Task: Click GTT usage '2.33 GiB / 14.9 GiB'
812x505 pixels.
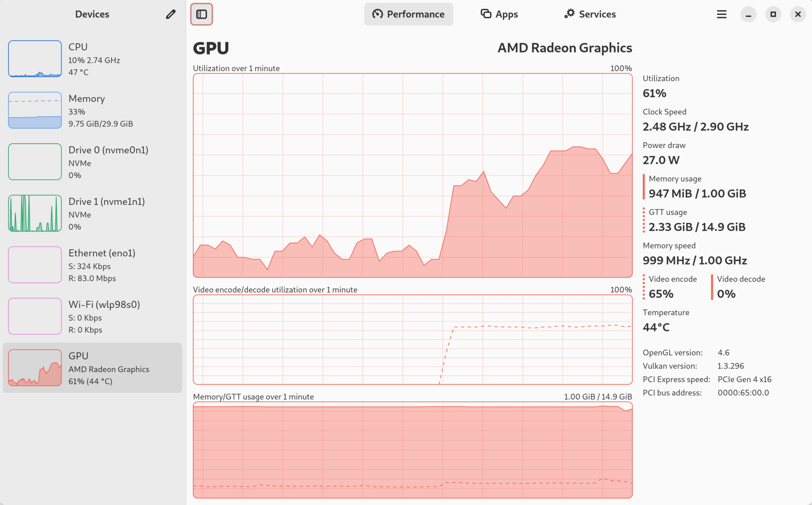Action: coord(697,227)
